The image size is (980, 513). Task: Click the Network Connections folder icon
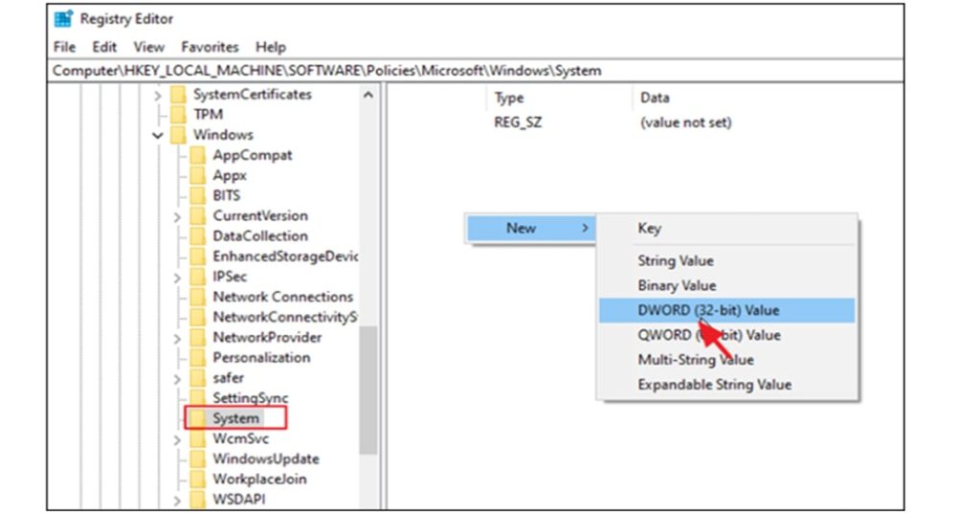198,297
